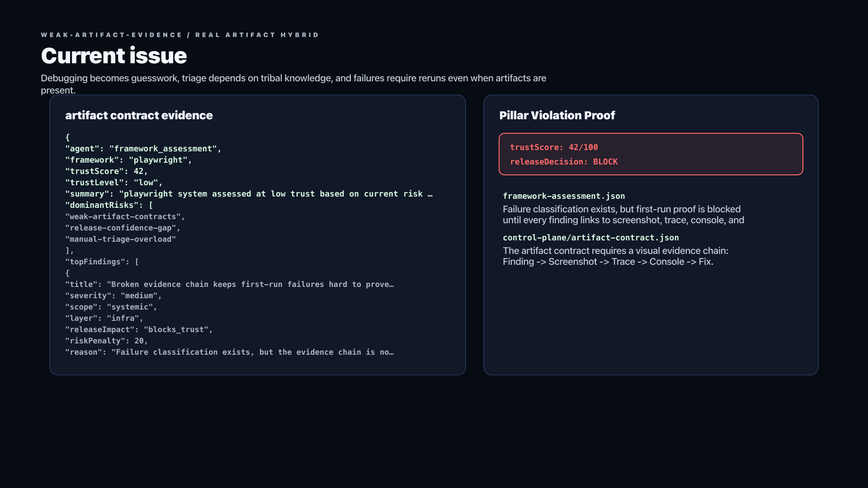Click the "weak-artifact-contracts" risk entry
Image resolution: width=868 pixels, height=488 pixels.
tap(125, 216)
